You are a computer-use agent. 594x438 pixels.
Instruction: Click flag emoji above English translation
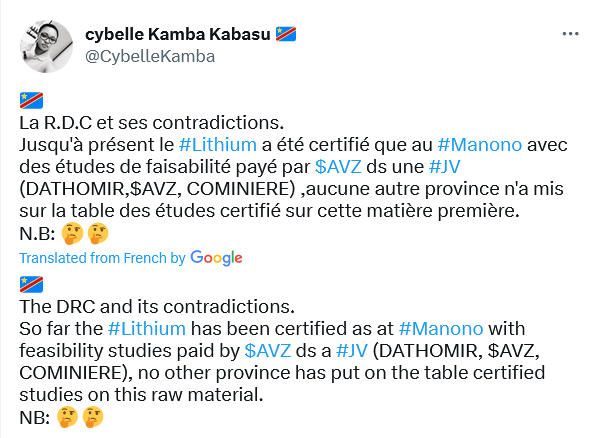(31, 285)
